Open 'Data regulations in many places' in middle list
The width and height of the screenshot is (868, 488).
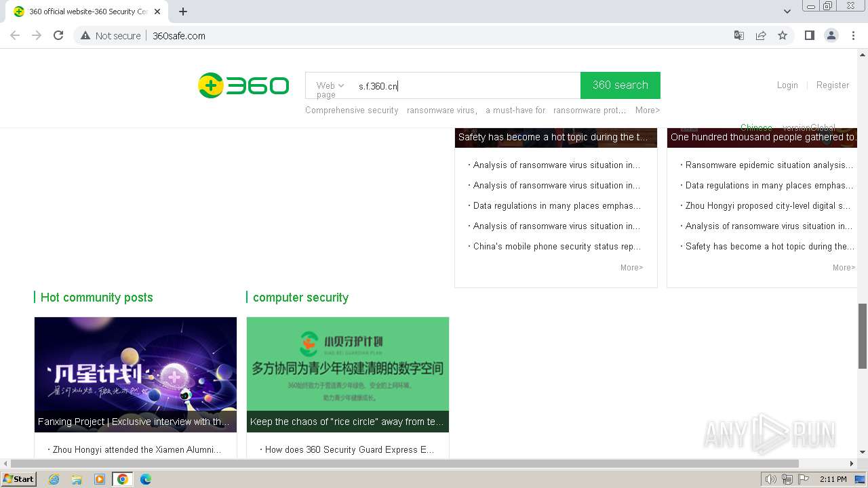coord(557,205)
